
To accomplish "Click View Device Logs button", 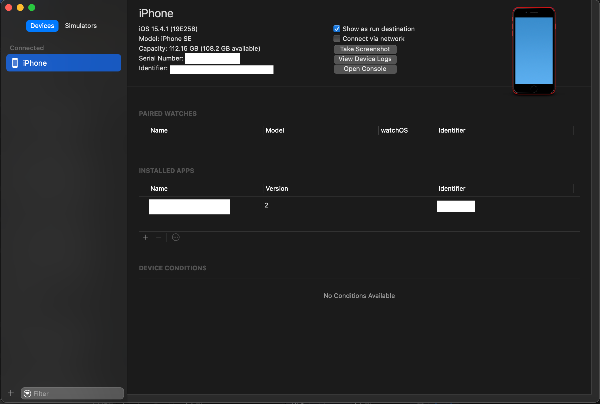I will pyautogui.click(x=365, y=59).
